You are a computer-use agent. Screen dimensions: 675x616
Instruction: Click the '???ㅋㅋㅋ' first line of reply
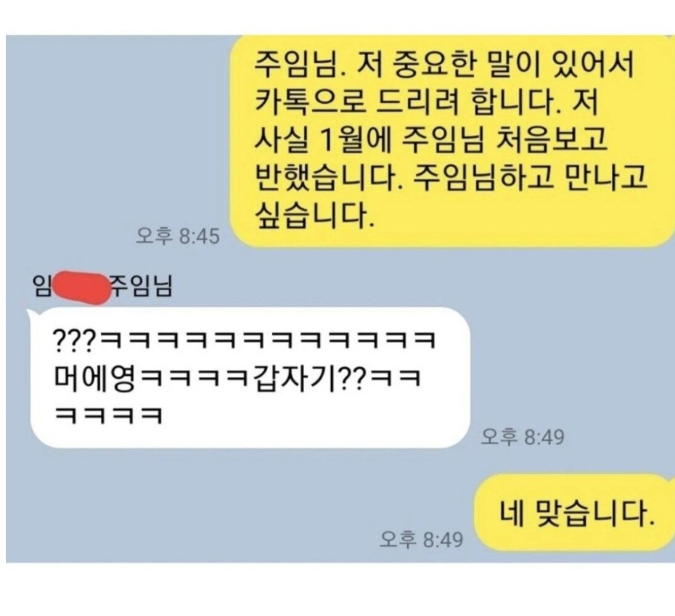pos(244,341)
